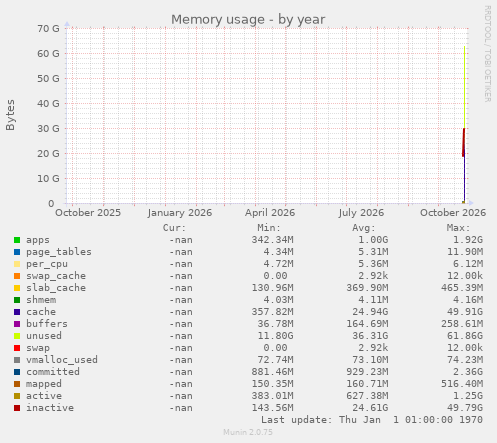The width and height of the screenshot is (497, 443).
Task: Select the 'cache' legend label
Action: (41, 312)
